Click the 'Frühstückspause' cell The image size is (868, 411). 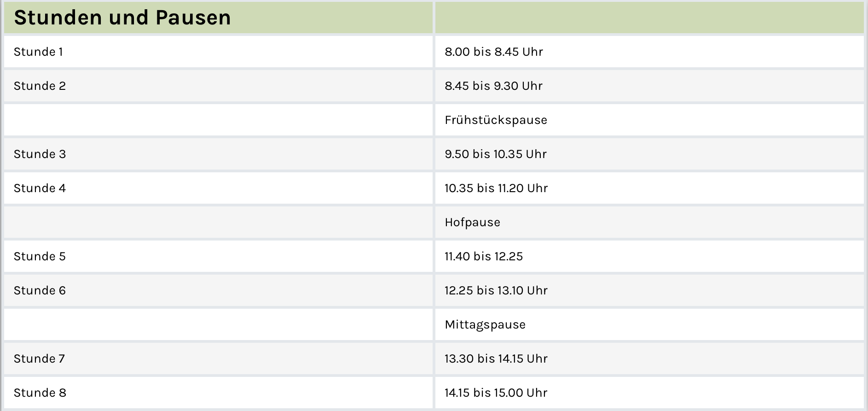(496, 120)
